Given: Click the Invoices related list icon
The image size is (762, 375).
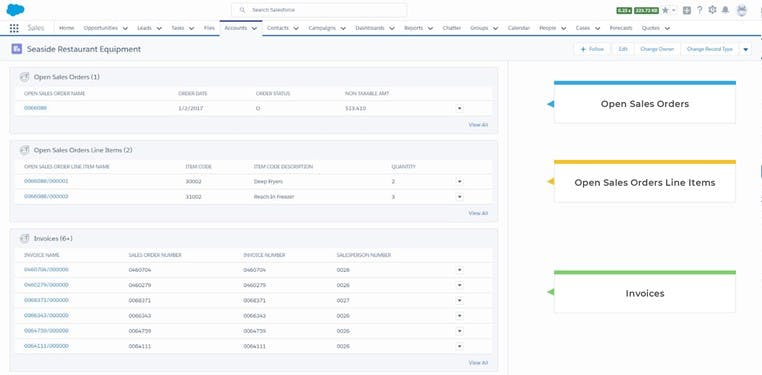Looking at the screenshot, I should coord(25,239).
